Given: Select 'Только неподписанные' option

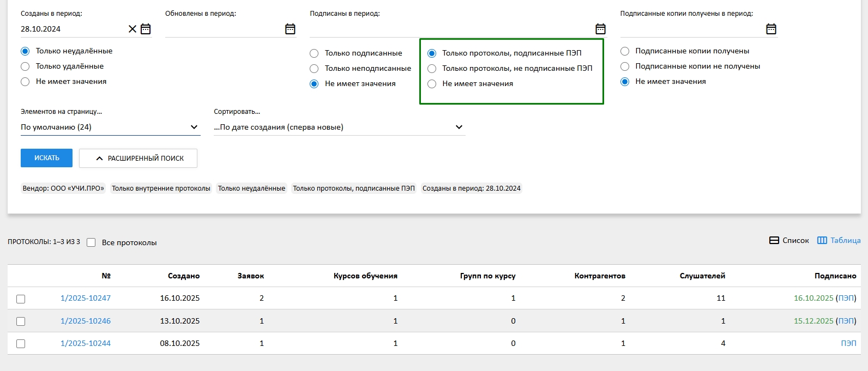Looking at the screenshot, I should pos(314,69).
